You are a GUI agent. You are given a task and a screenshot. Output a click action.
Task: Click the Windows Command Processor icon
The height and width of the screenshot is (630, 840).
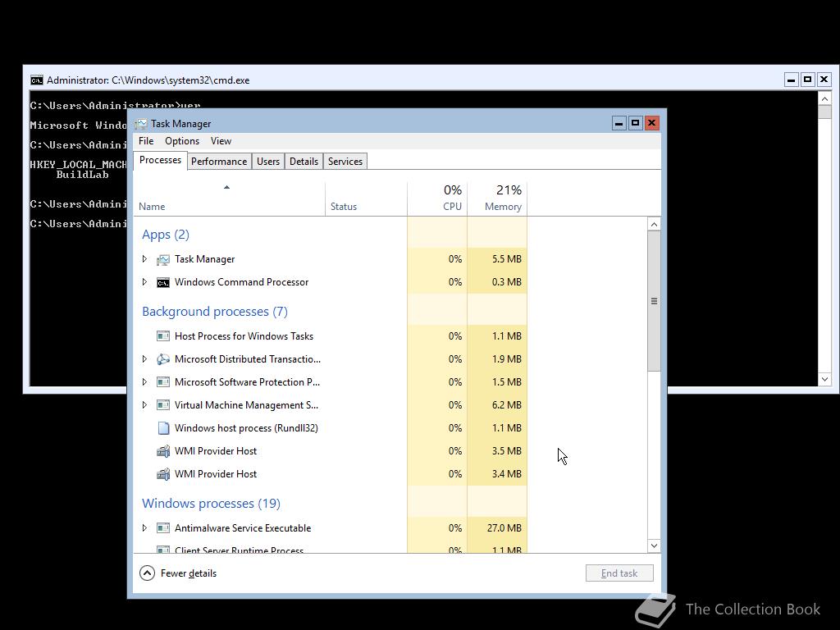tap(163, 282)
